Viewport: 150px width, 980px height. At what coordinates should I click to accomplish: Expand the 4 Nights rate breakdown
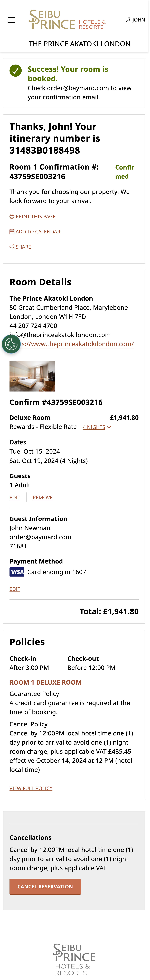(94, 427)
